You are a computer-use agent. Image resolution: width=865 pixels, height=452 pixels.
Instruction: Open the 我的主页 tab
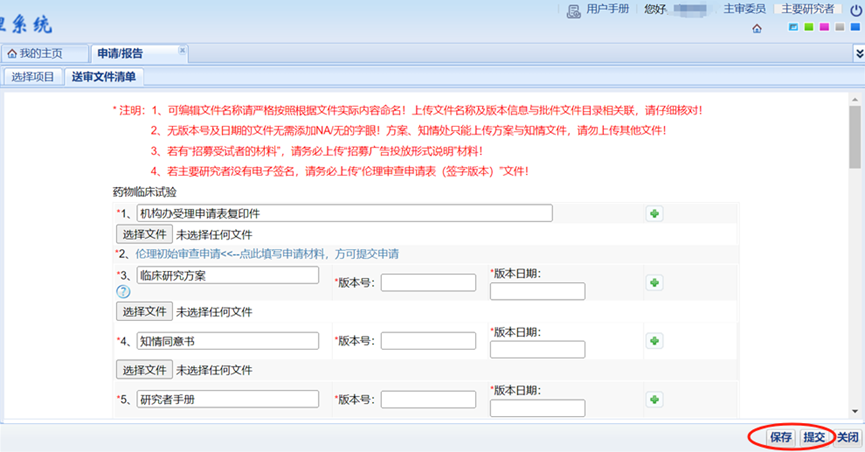pyautogui.click(x=41, y=53)
